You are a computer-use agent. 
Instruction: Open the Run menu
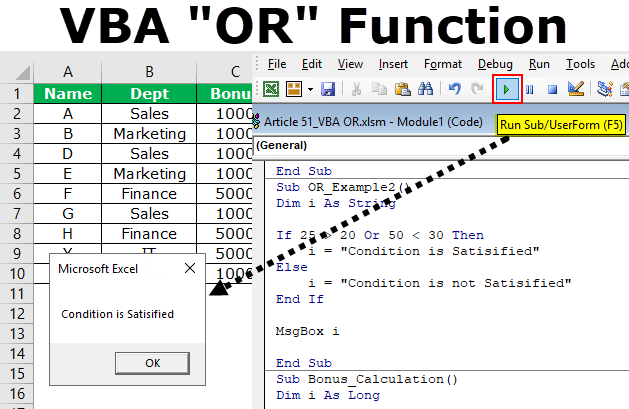click(539, 64)
